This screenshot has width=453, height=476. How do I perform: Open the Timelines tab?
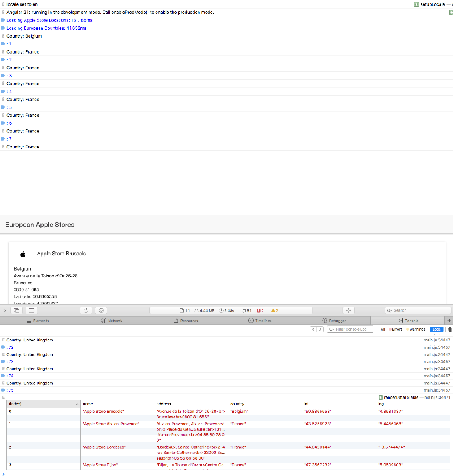(x=259, y=321)
